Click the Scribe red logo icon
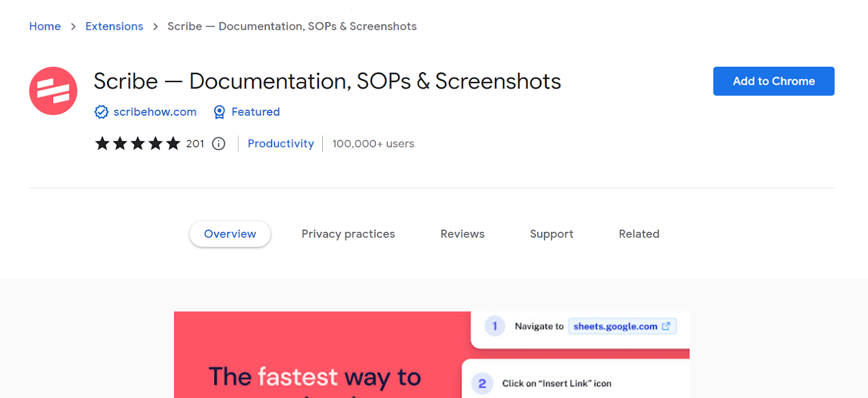This screenshot has height=398, width=868. (x=53, y=91)
